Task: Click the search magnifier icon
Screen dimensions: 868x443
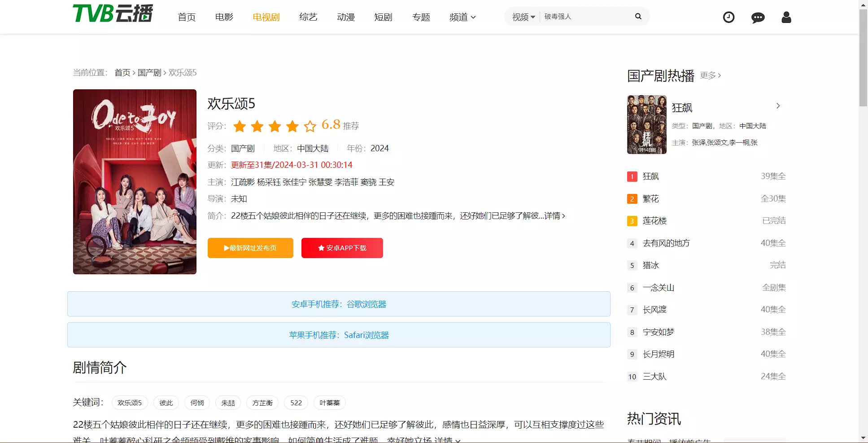Action: coord(638,17)
